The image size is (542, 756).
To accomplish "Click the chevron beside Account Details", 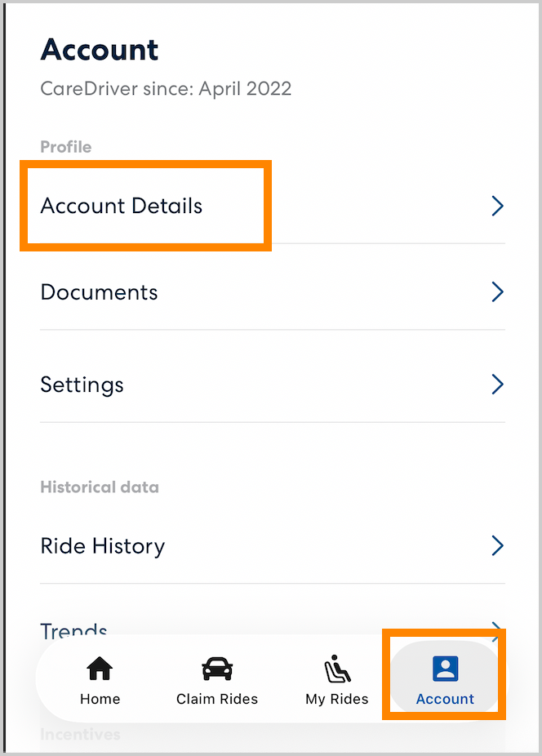I will coord(498,206).
